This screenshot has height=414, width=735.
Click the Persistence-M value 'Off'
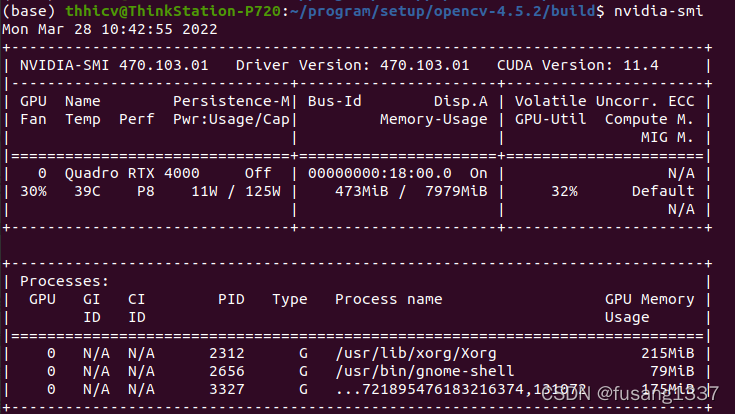(x=258, y=173)
